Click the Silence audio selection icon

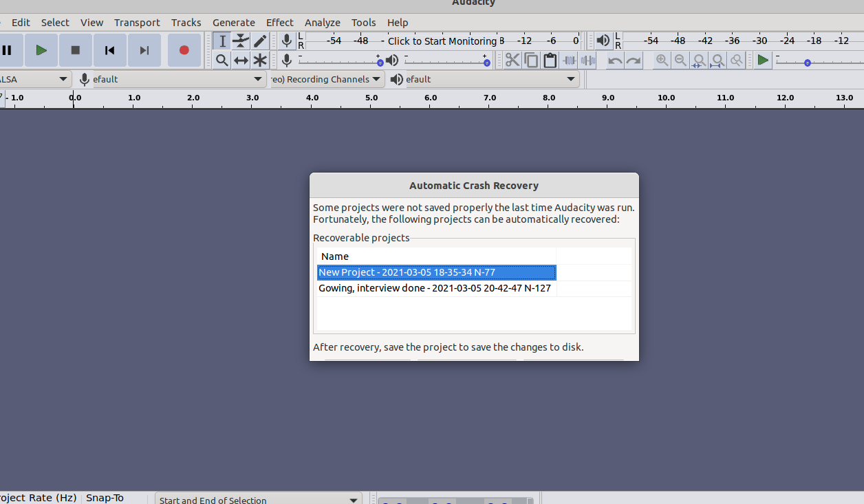[587, 61]
